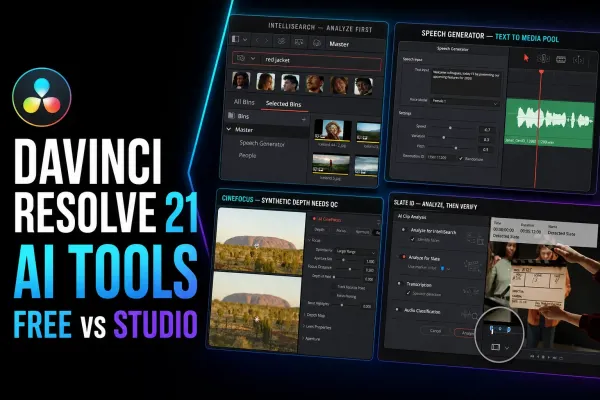
Task: Open the Voice Model dropdown
Action: (x=465, y=102)
